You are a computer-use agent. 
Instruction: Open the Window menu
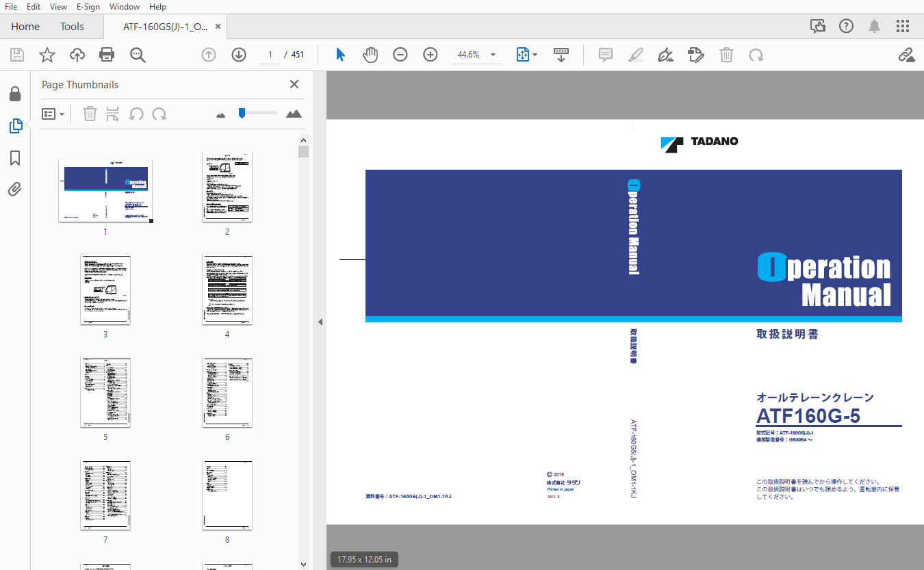pyautogui.click(x=125, y=7)
